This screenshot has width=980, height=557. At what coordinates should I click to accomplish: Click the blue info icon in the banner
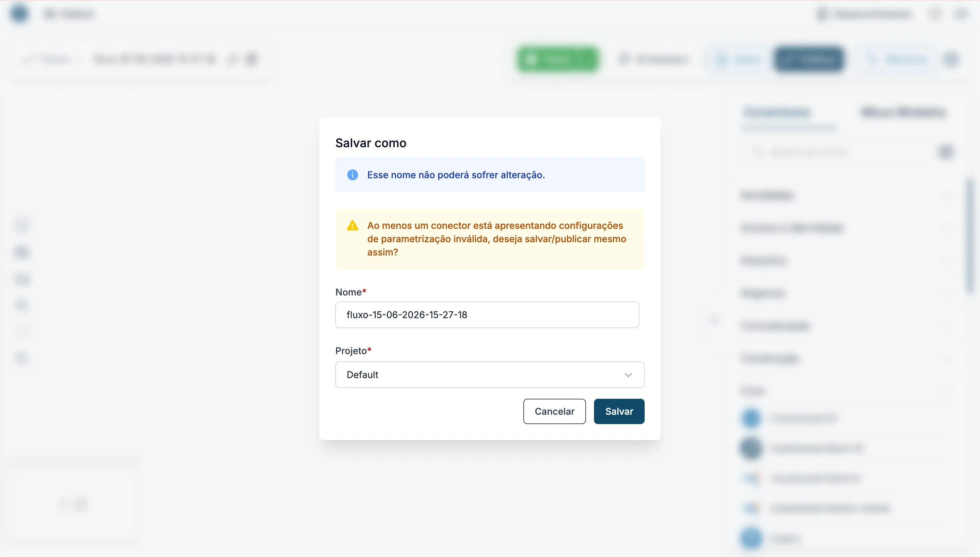pyautogui.click(x=352, y=175)
